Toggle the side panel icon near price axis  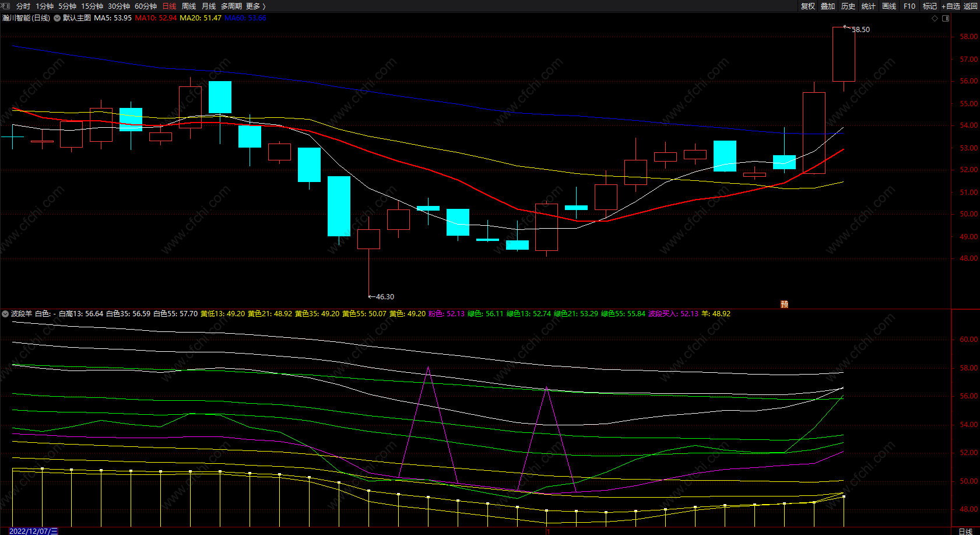(x=946, y=18)
